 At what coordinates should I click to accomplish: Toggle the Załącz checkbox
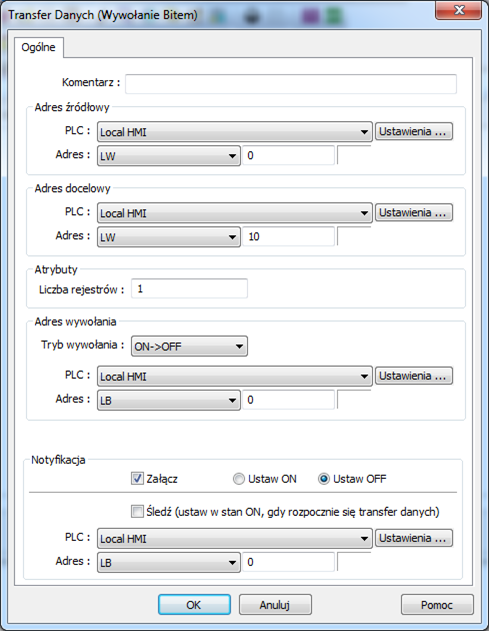(x=137, y=478)
